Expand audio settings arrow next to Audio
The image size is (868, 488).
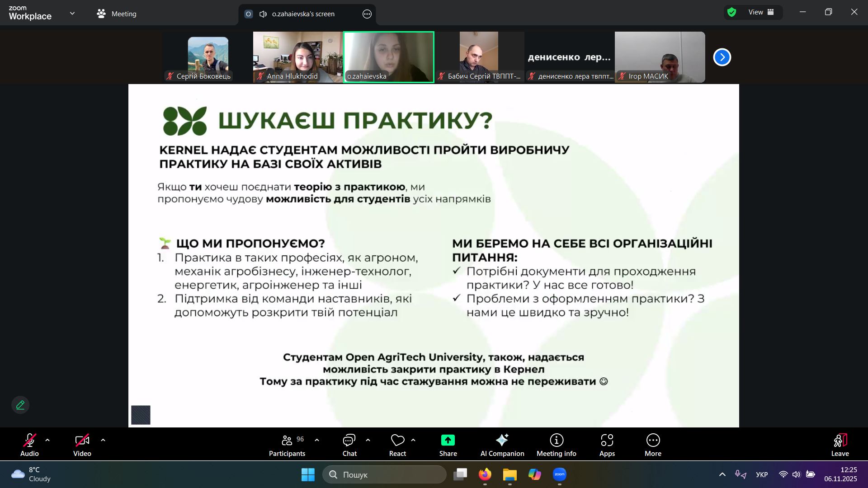(47, 440)
